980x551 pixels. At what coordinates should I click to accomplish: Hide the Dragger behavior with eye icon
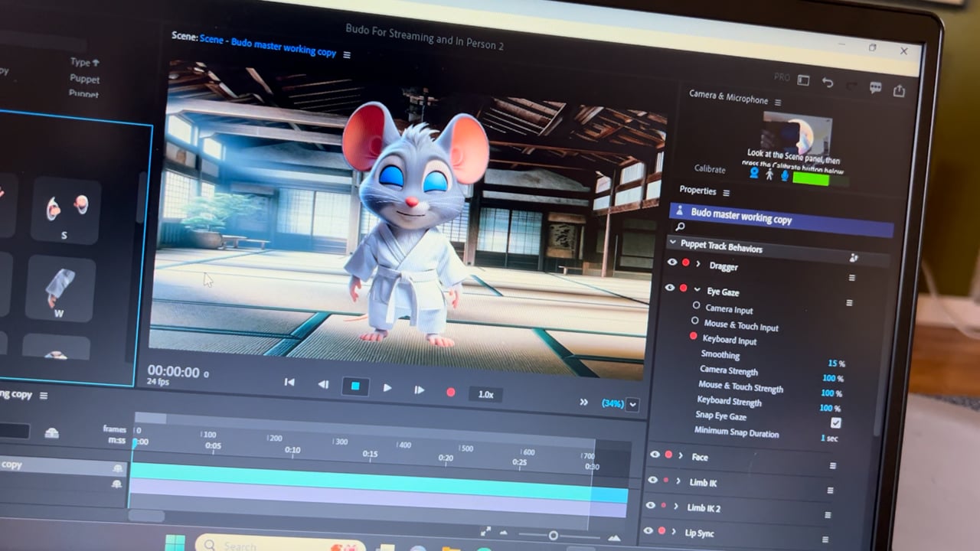tap(671, 262)
